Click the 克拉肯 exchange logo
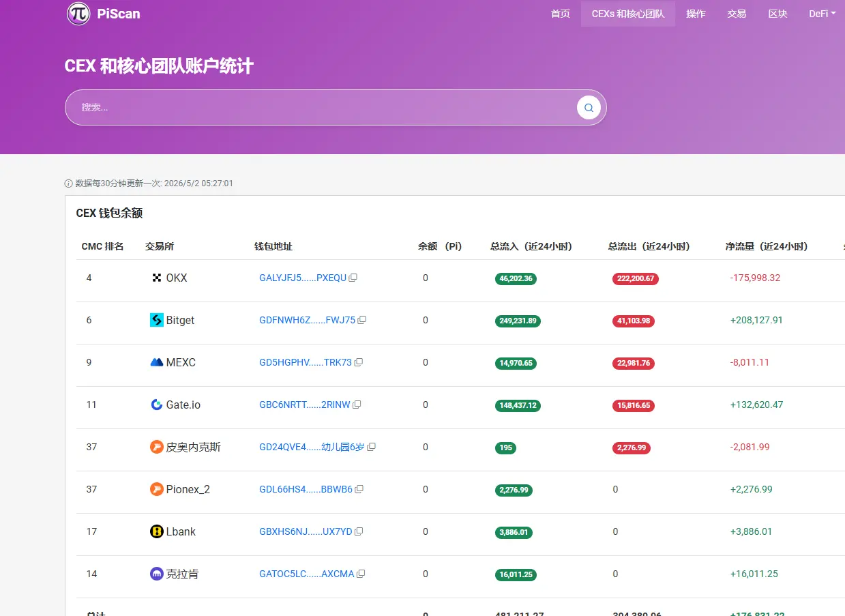The width and height of the screenshot is (845, 616). (157, 574)
